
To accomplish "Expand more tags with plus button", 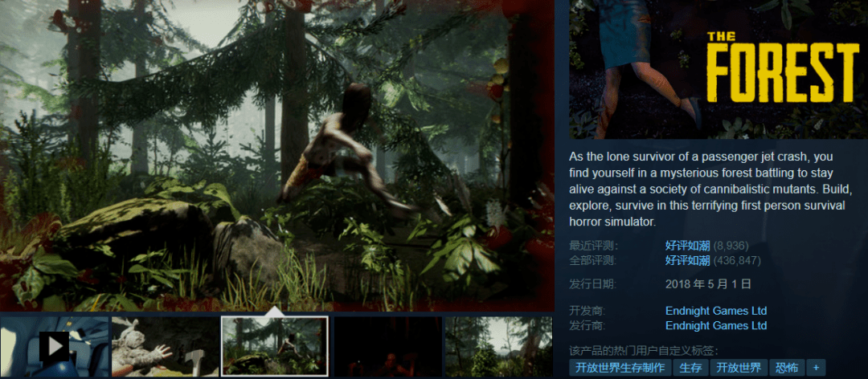I will point(817,368).
